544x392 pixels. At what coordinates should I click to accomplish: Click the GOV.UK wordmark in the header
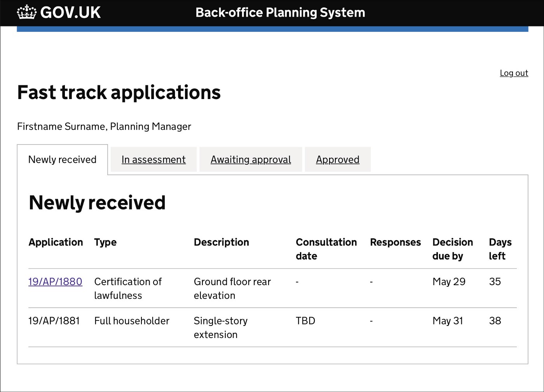pos(70,12)
